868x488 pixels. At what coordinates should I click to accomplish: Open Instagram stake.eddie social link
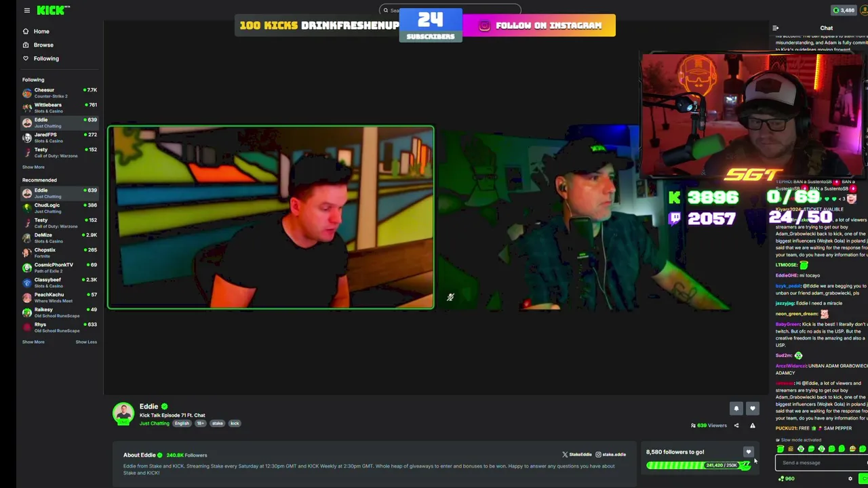pyautogui.click(x=610, y=455)
